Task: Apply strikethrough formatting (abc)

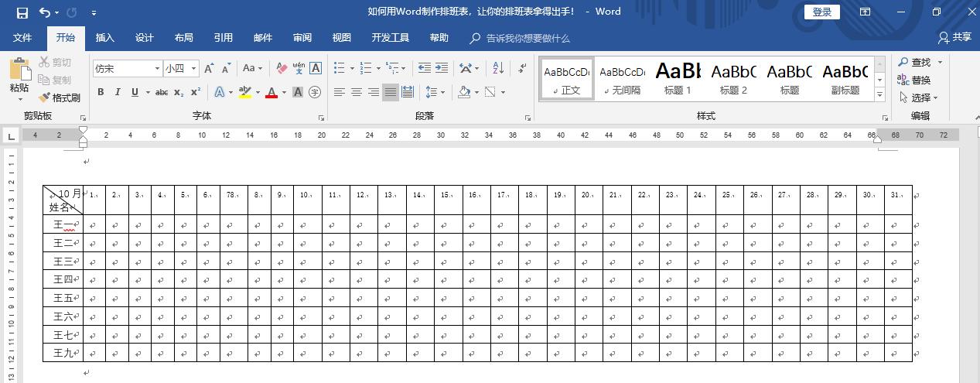Action: click(x=161, y=92)
